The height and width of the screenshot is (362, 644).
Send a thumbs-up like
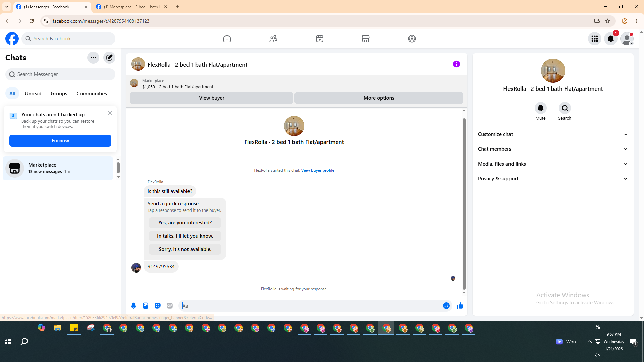(x=460, y=306)
